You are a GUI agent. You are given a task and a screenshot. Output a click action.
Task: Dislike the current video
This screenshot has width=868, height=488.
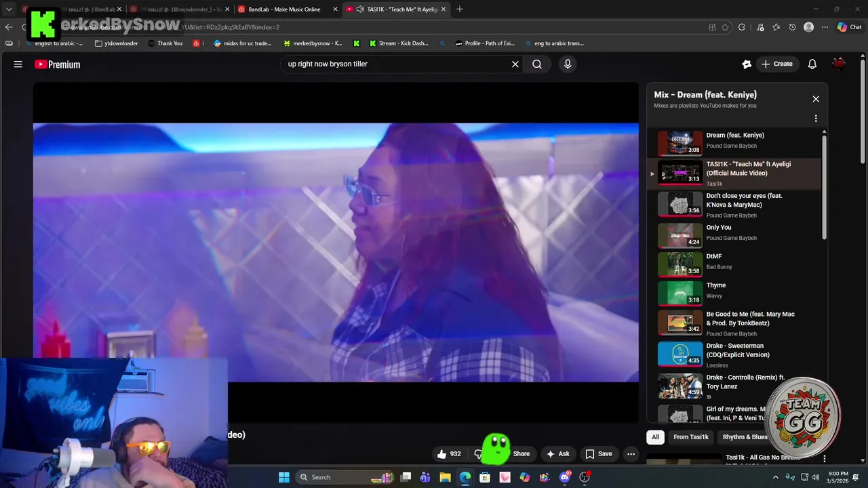coord(477,454)
